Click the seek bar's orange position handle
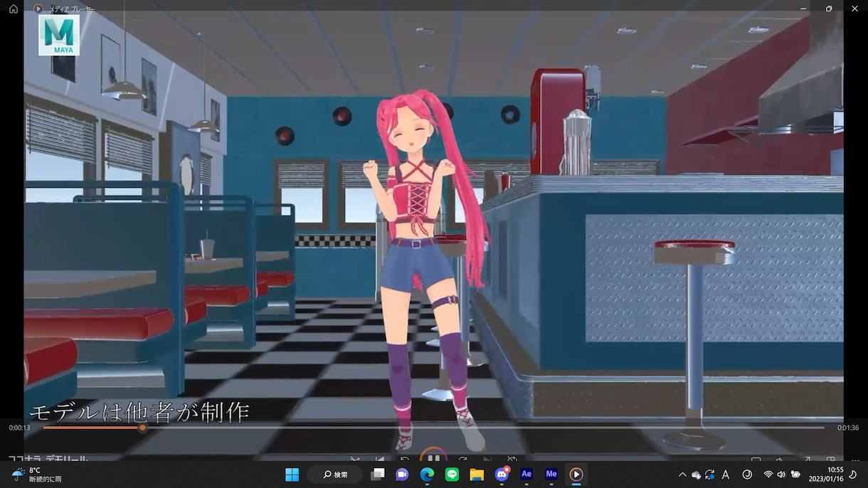This screenshot has height=488, width=868. click(142, 428)
